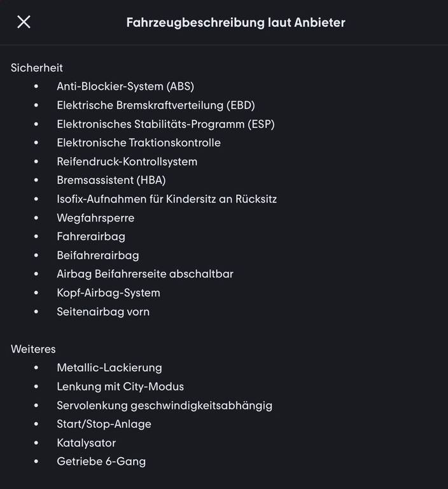Click the Weiteres section heading
The height and width of the screenshot is (489, 448).
coord(33,349)
